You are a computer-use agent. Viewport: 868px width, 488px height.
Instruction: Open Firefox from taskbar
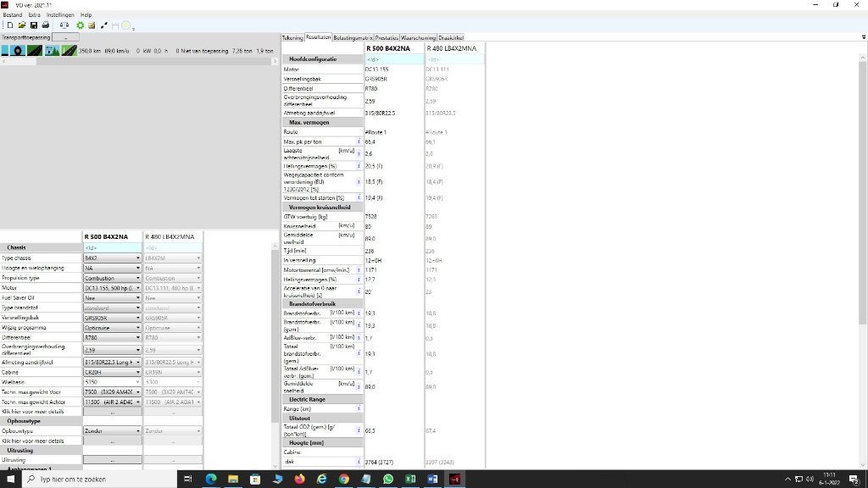coord(299,480)
